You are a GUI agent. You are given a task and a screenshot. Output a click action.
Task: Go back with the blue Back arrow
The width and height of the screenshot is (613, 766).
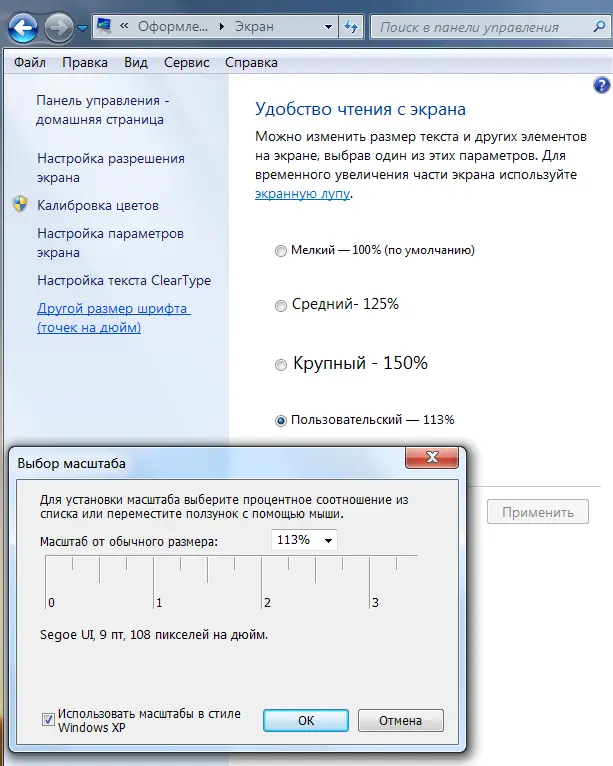[x=23, y=27]
